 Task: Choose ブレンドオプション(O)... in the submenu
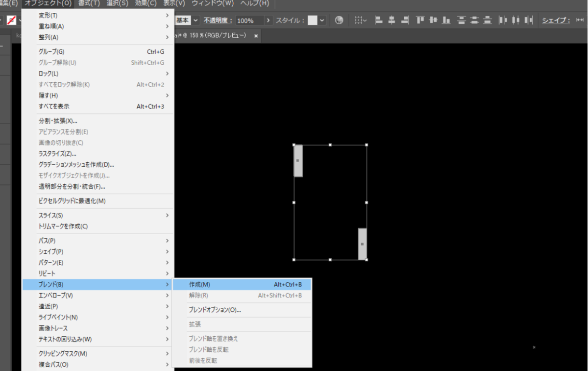pos(242,310)
